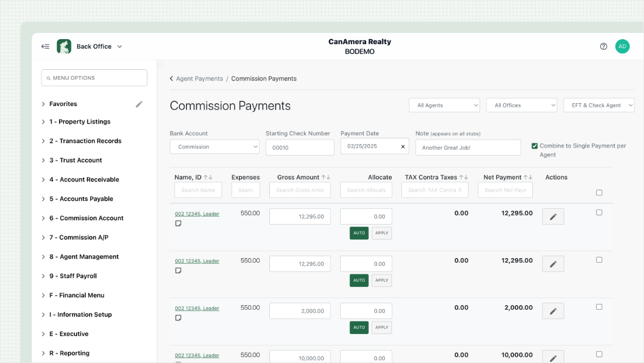
Task: Sort by TAX Contra Taxes column arrows
Action: click(x=464, y=177)
